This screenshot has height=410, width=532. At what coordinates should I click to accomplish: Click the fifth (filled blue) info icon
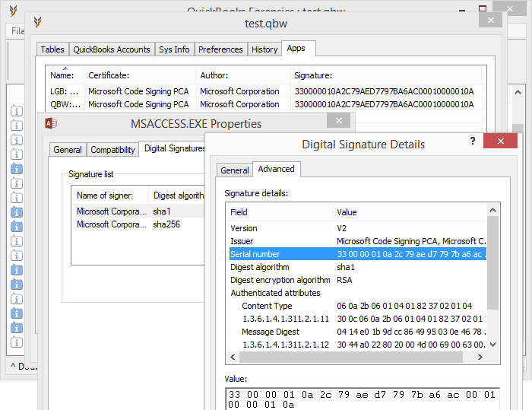coord(17,169)
